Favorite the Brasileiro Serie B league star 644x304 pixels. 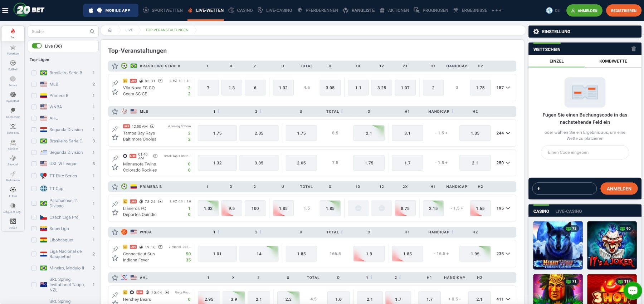(115, 66)
